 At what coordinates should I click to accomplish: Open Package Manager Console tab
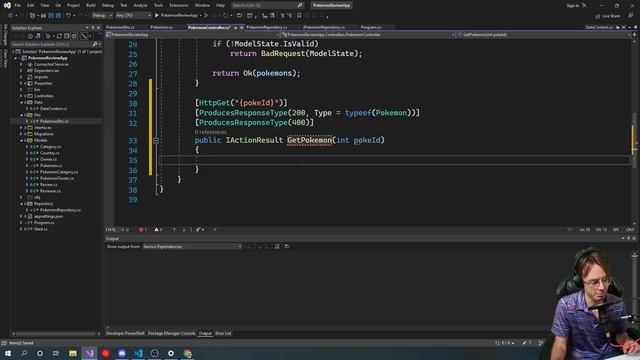pyautogui.click(x=171, y=333)
